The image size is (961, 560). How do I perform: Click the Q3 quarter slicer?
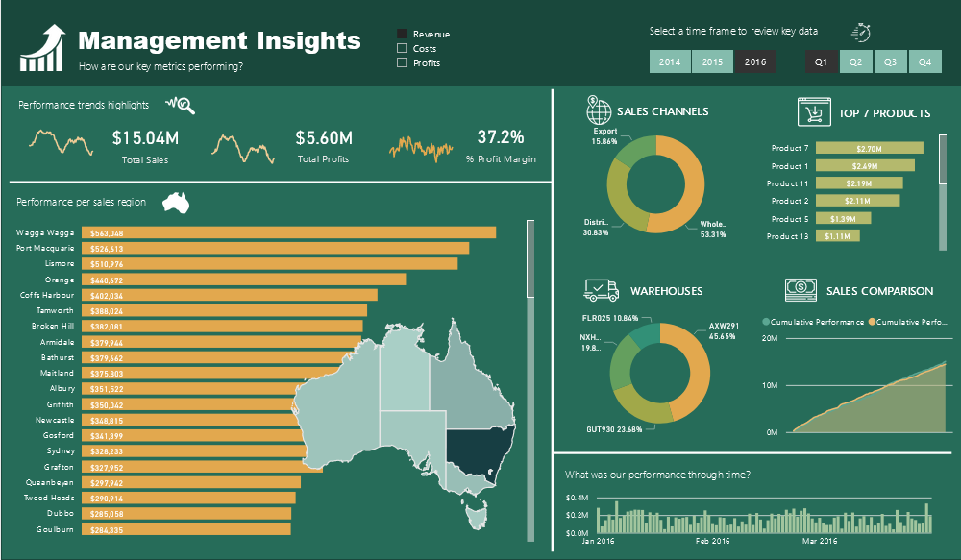[x=890, y=61]
